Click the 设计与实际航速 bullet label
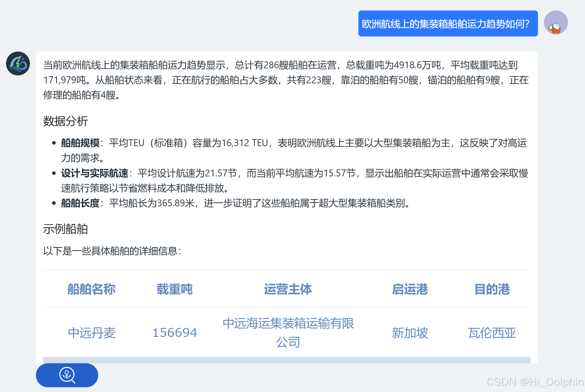 (x=95, y=173)
